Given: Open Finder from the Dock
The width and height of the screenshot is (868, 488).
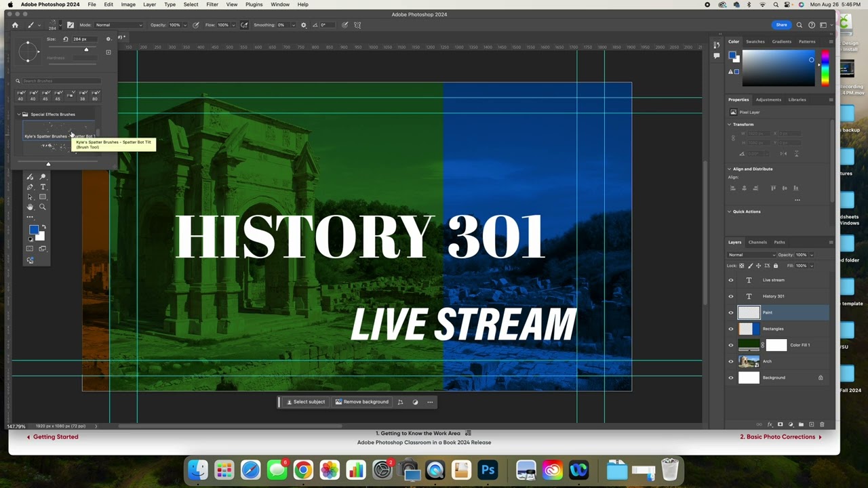Looking at the screenshot, I should pyautogui.click(x=198, y=470).
